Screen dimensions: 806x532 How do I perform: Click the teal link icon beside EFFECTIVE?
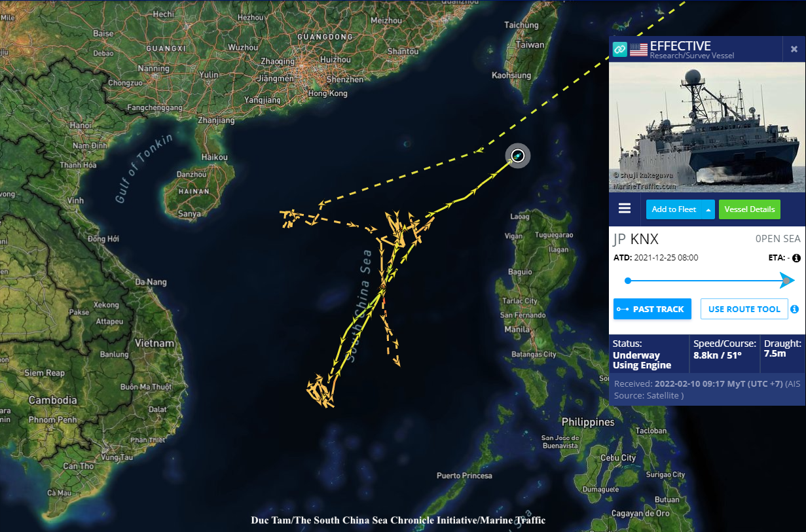[x=619, y=49]
